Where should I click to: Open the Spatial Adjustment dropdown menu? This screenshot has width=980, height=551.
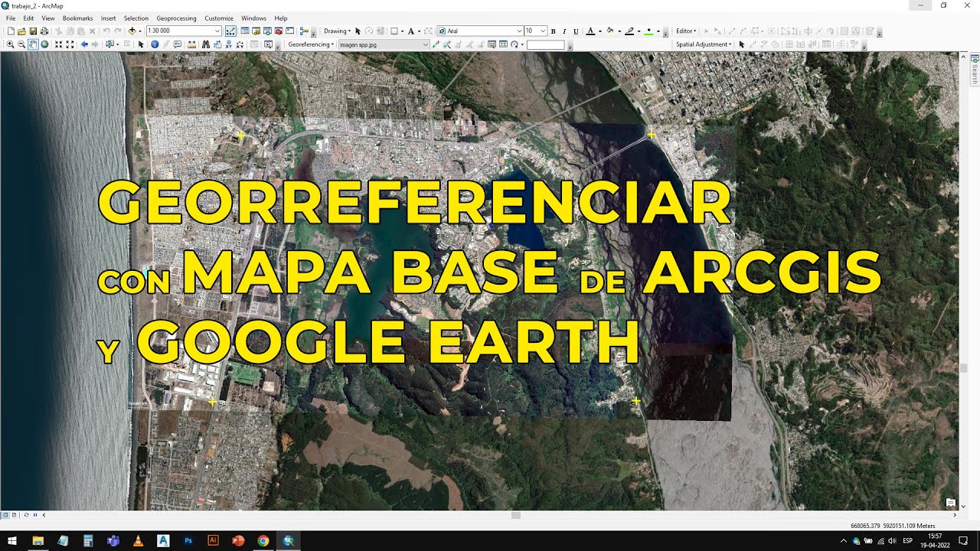pyautogui.click(x=704, y=44)
